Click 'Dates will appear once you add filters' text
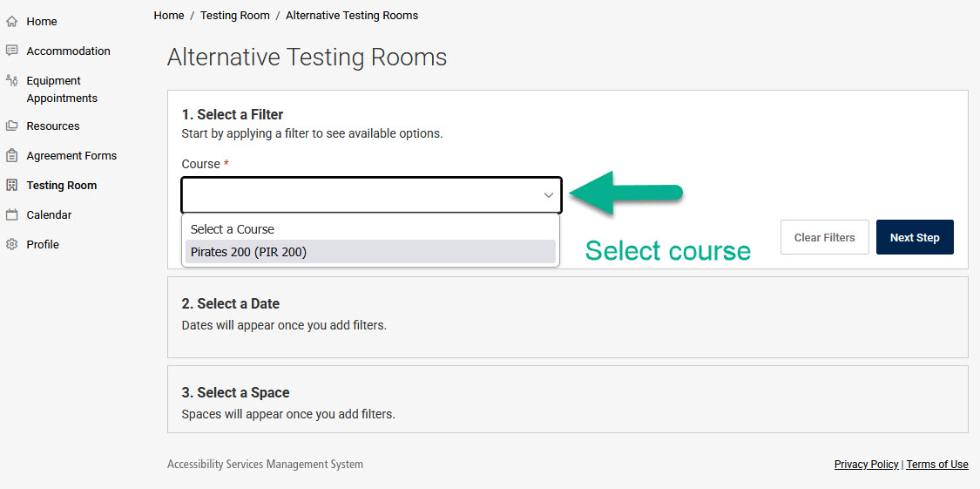980x489 pixels. click(x=284, y=325)
